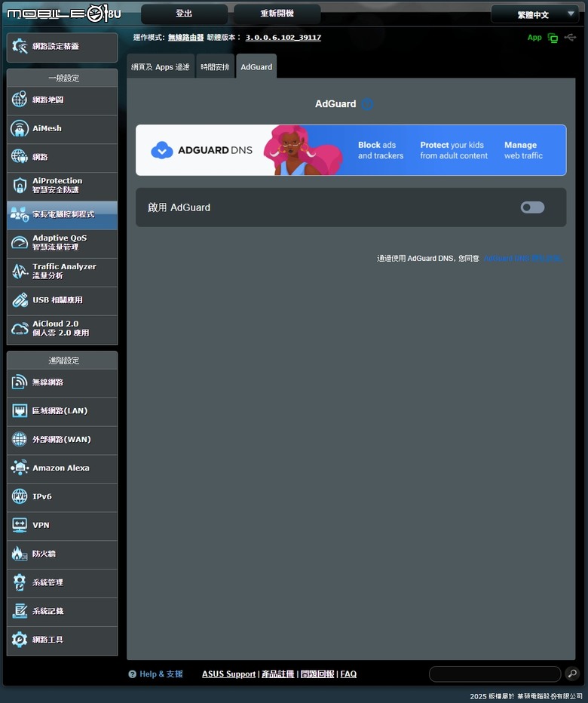
Task: Click the green App link
Action: [534, 38]
